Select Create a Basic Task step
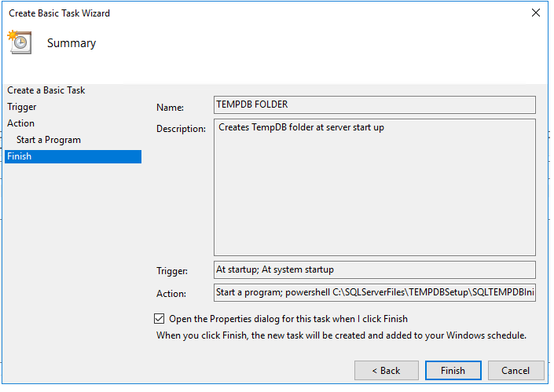This screenshot has height=392, width=554. coord(46,91)
